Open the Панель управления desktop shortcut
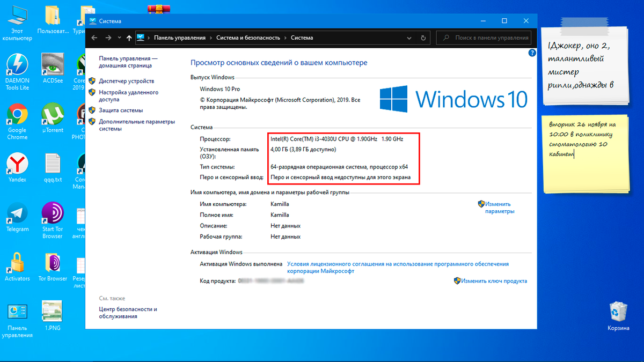This screenshot has height=362, width=644. tap(17, 320)
